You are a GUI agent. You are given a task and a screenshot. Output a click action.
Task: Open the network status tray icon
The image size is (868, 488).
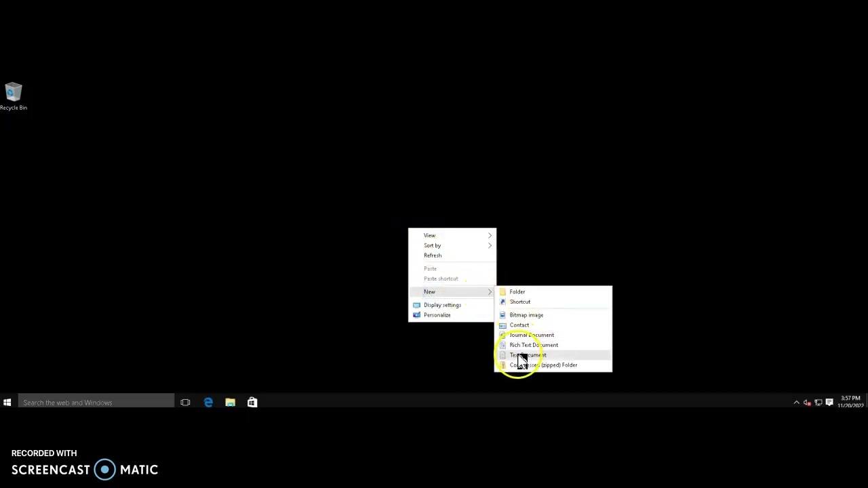[818, 403]
